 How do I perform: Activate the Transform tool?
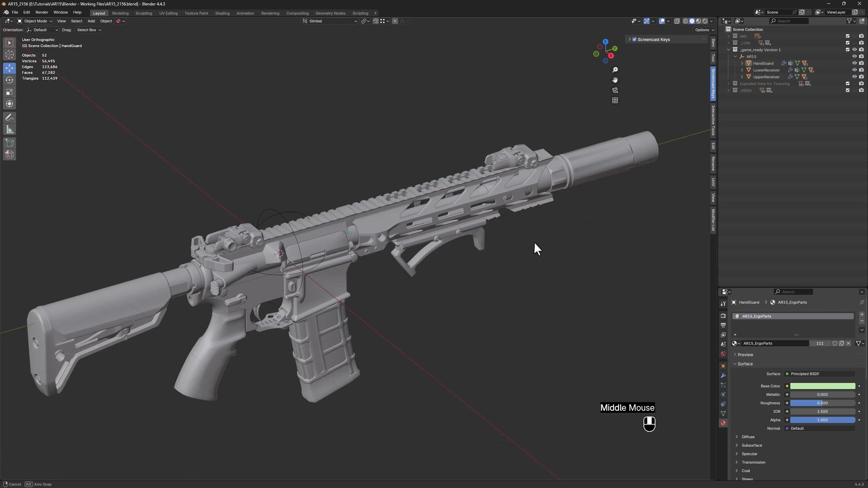click(9, 104)
